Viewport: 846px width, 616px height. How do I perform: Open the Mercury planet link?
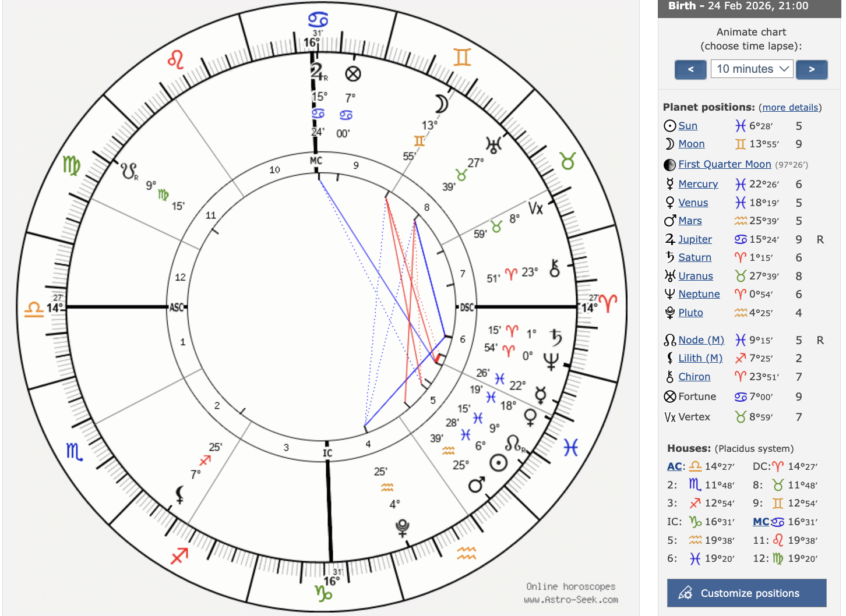point(698,184)
